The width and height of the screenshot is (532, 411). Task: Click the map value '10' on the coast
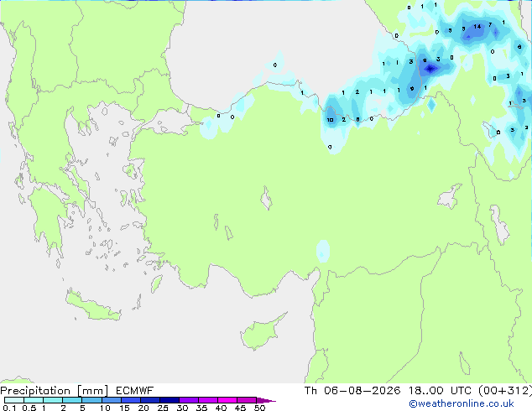click(330, 120)
